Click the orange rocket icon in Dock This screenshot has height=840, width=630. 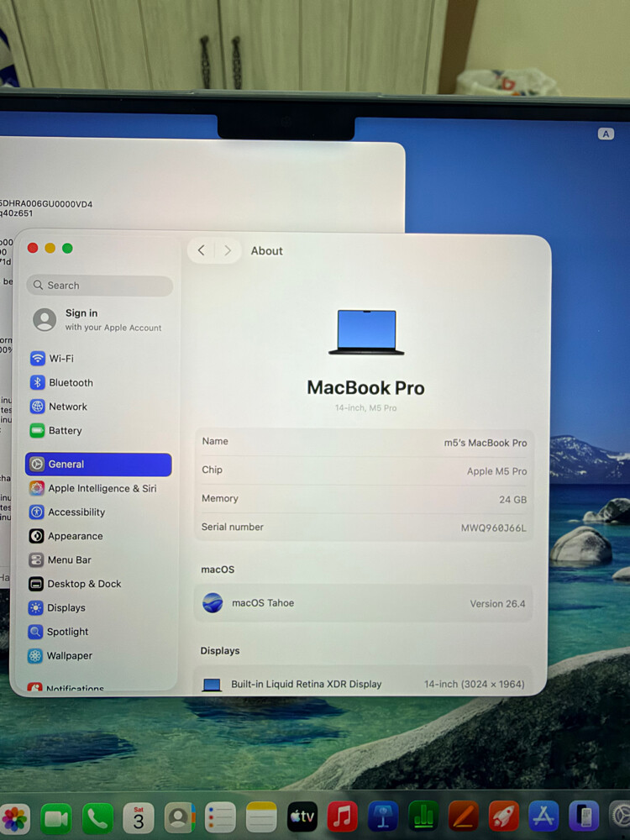503,816
